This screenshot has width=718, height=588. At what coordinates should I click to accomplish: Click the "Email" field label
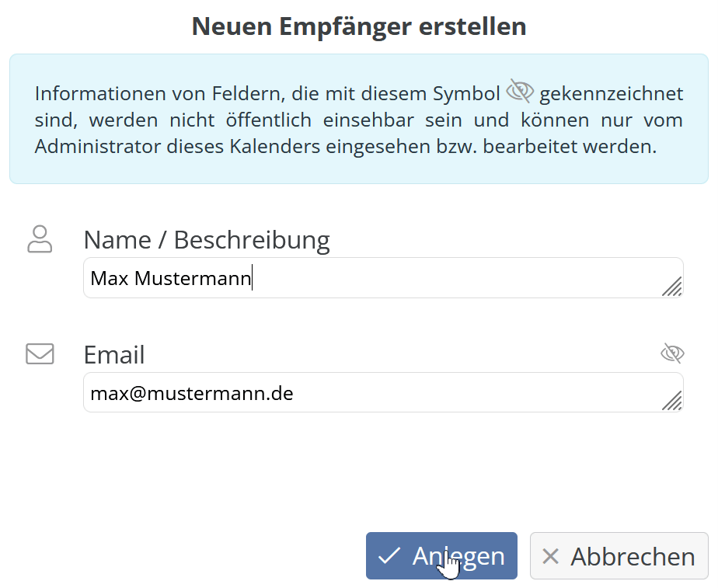pos(114,355)
